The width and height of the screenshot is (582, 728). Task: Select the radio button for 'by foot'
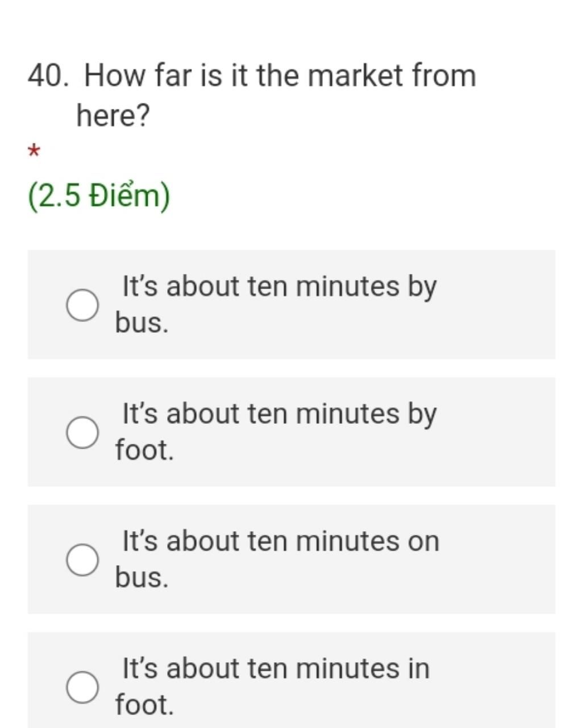click(82, 432)
